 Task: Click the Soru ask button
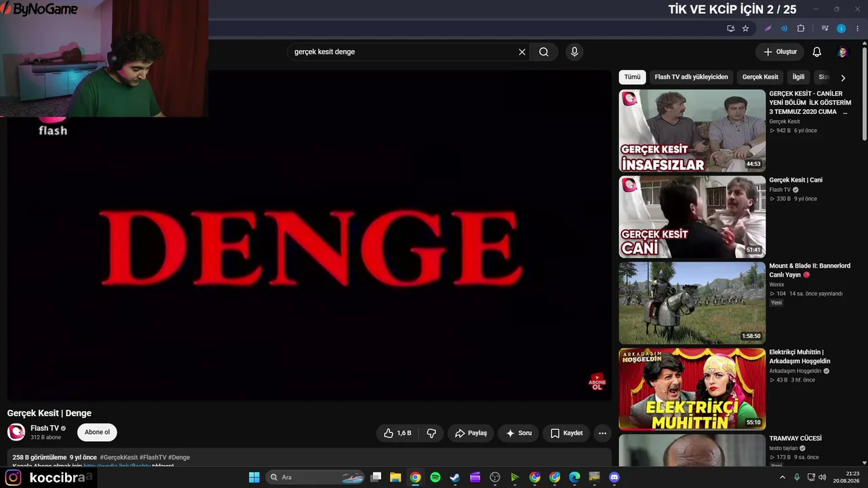[x=519, y=433]
